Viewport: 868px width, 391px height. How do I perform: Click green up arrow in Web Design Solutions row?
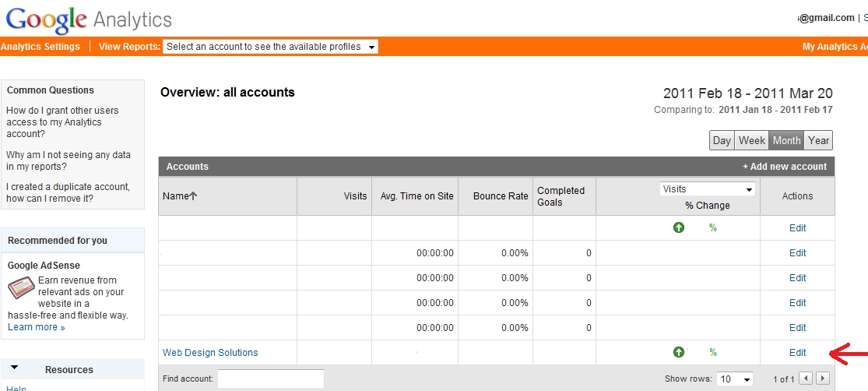pos(679,353)
